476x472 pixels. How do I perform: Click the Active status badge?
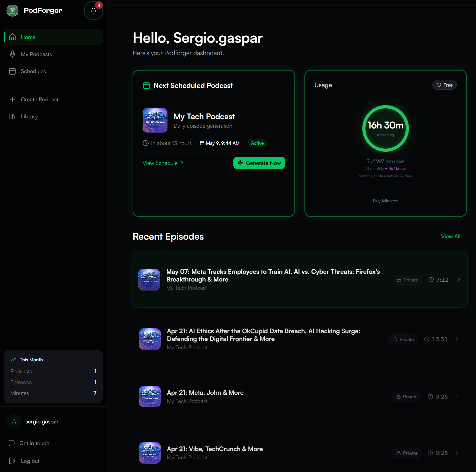coord(257,143)
